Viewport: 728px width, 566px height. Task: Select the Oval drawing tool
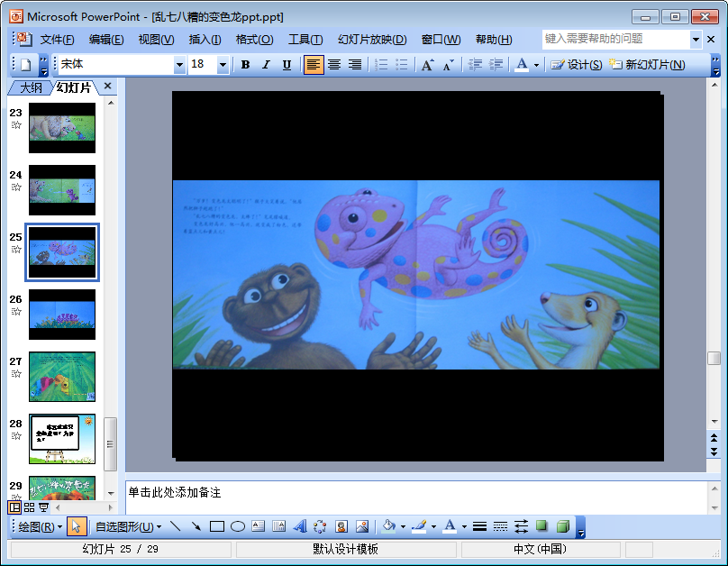[x=238, y=526]
